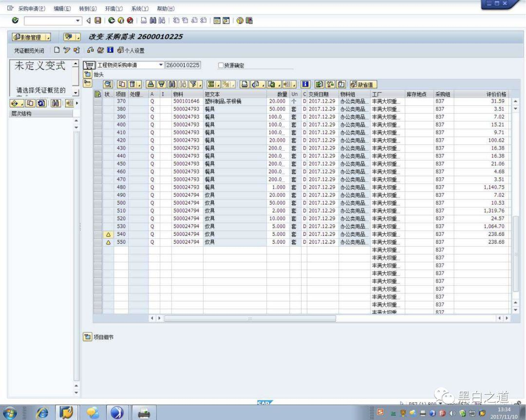Click the binoculars icon in left overview panel
Image resolution: width=526 pixels, height=420 pixels.
click(56, 103)
